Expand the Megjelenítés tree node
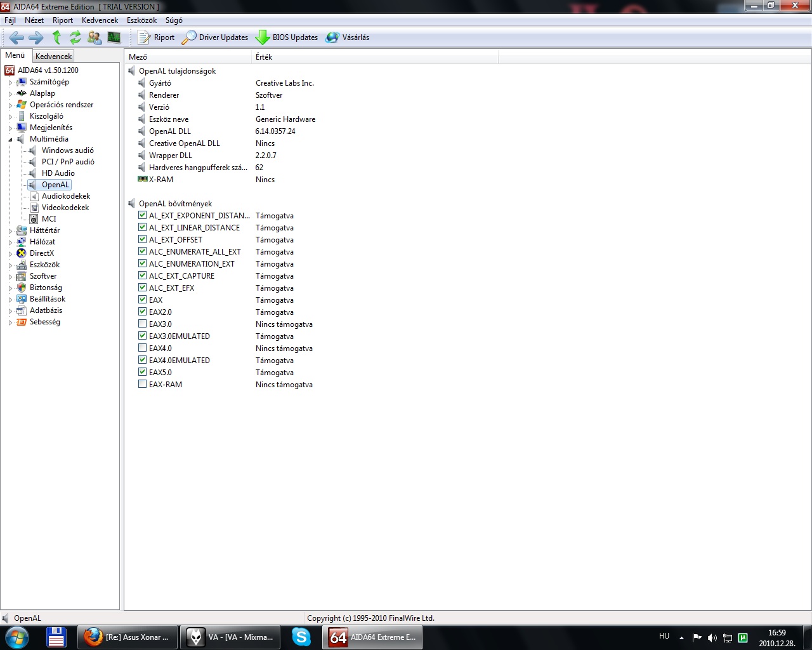 click(10, 128)
